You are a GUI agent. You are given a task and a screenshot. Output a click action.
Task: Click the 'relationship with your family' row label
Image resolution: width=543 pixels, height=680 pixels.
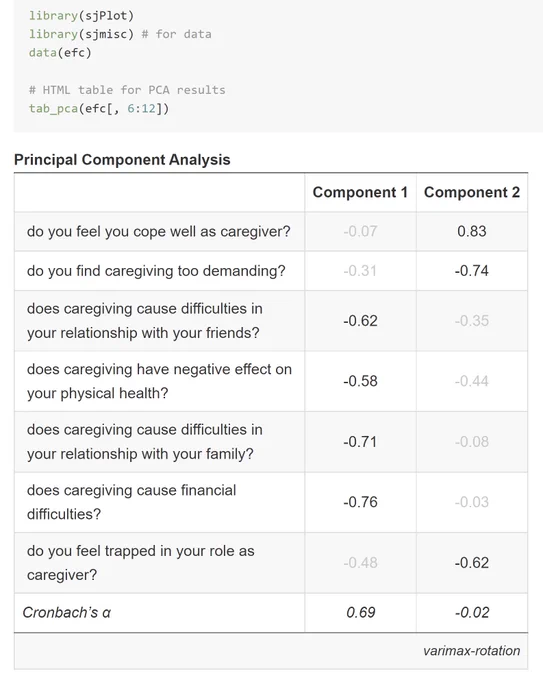pyautogui.click(x=144, y=441)
